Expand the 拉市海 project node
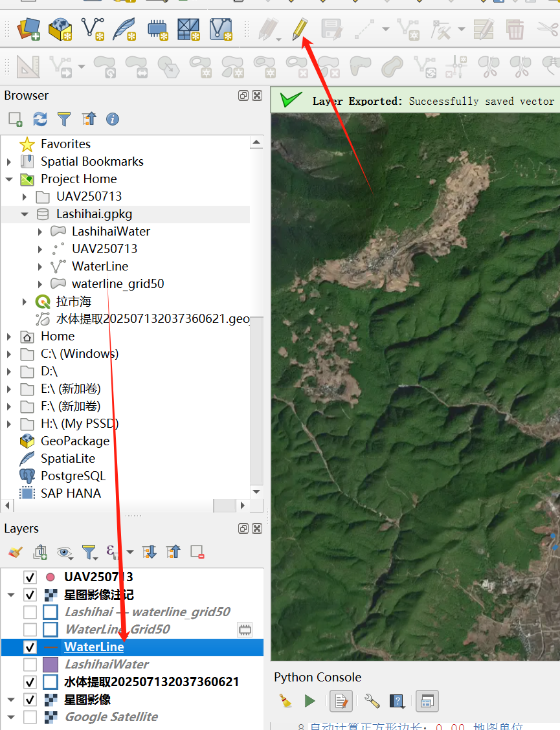Screen dimensions: 560x730 click(24, 302)
